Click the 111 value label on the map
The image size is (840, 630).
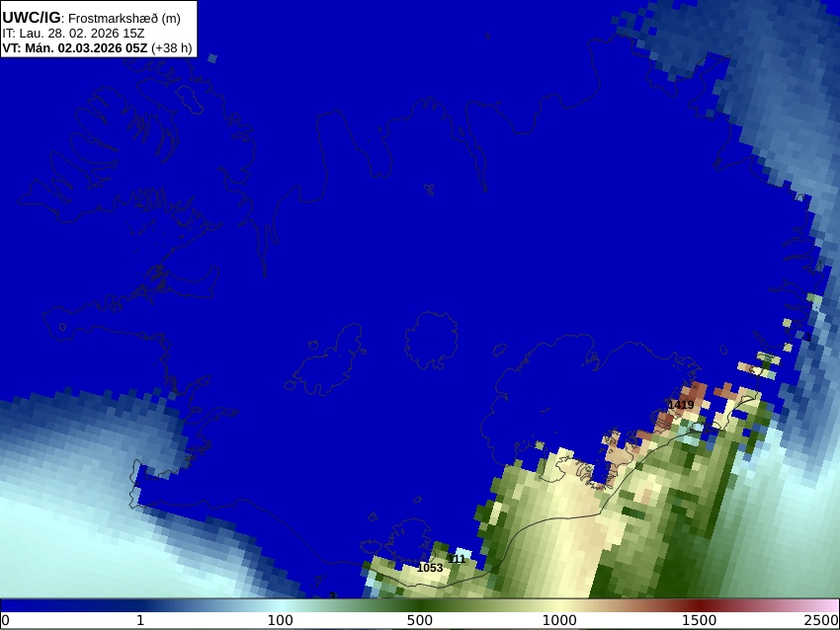click(457, 559)
